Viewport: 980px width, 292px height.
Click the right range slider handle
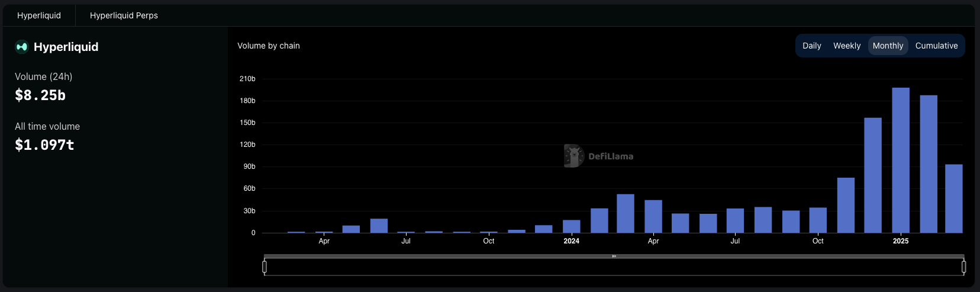pos(963,267)
